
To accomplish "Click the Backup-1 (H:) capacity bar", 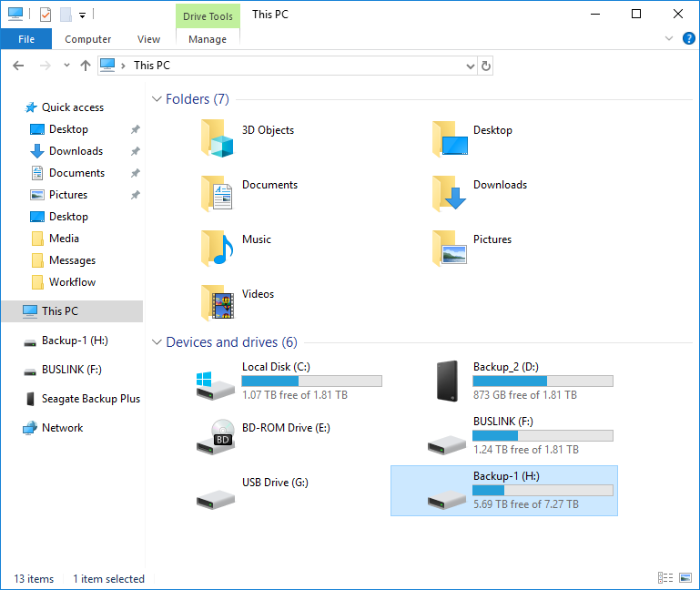I will [x=543, y=491].
